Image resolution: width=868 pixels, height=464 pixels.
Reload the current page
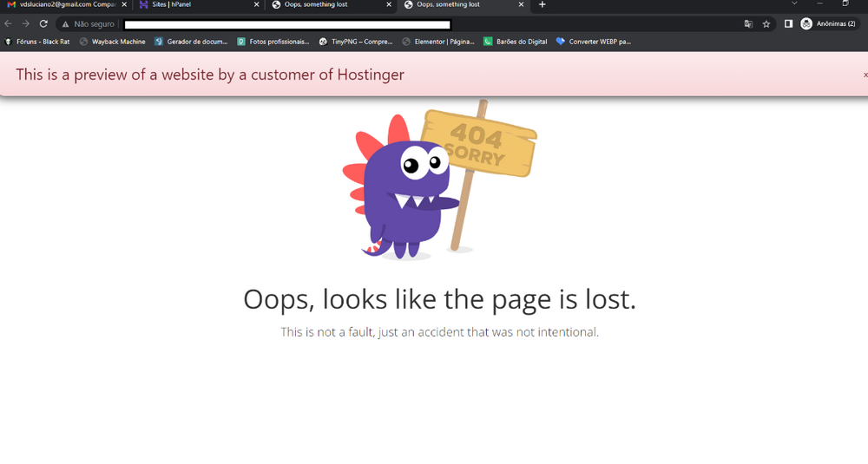coord(43,23)
